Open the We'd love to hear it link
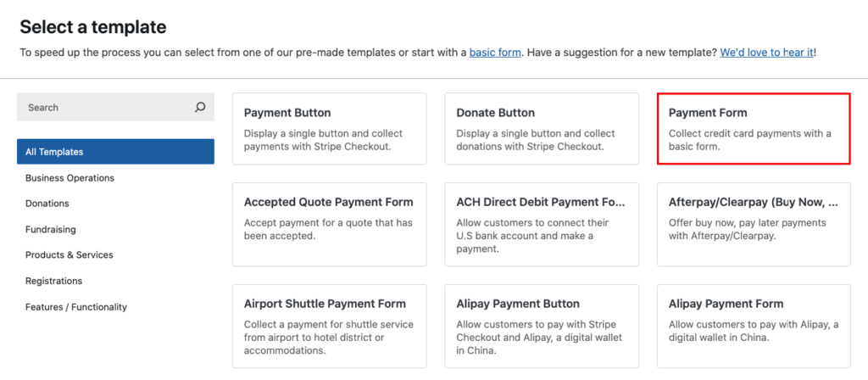The width and height of the screenshot is (868, 380). 766,53
